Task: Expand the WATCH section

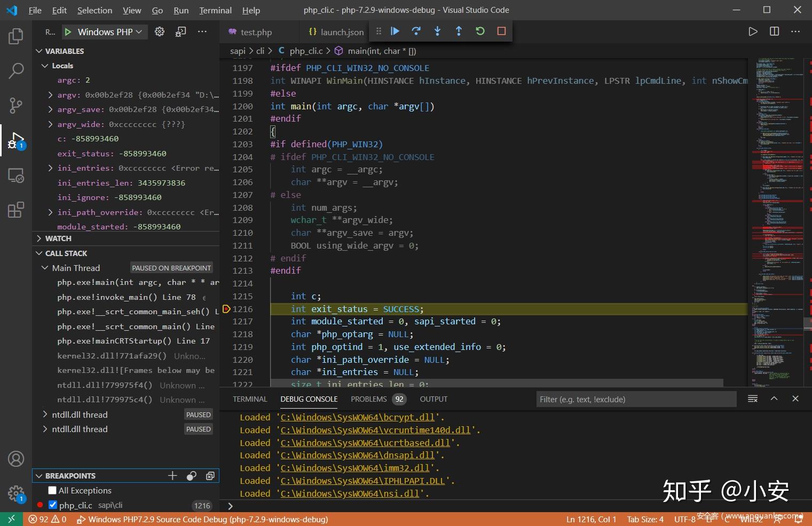Action: (x=58, y=238)
